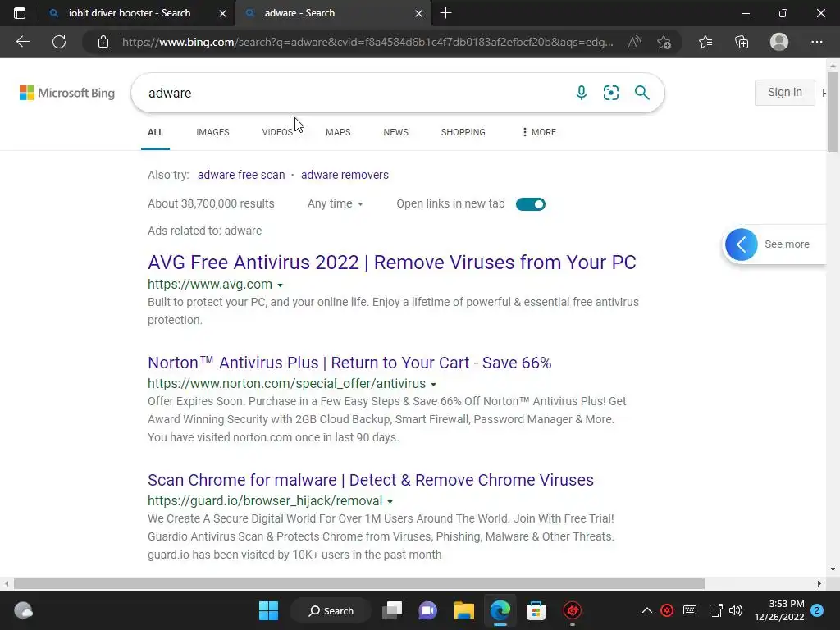Image resolution: width=840 pixels, height=630 pixels.
Task: Open the MORE search categories menu
Action: coord(539,132)
